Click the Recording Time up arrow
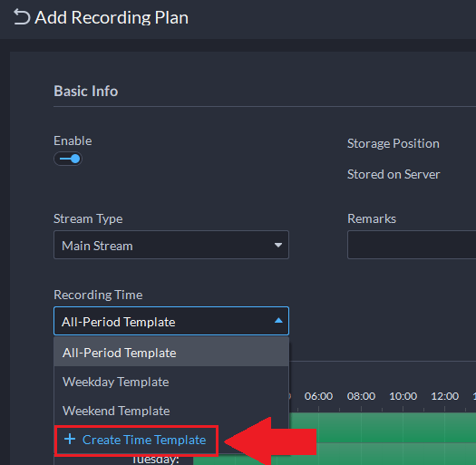The image size is (476, 465). (x=278, y=321)
